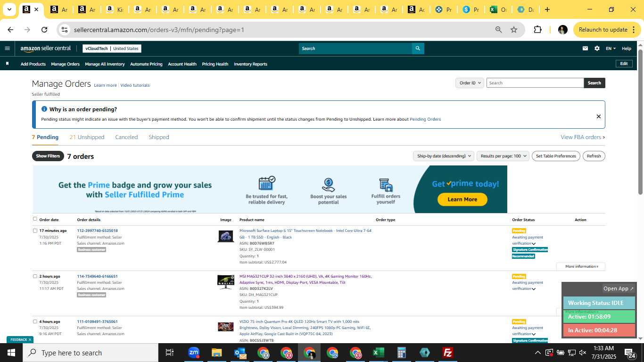This screenshot has width=644, height=362.
Task: Click the Show Filters button
Action: pos(48,156)
